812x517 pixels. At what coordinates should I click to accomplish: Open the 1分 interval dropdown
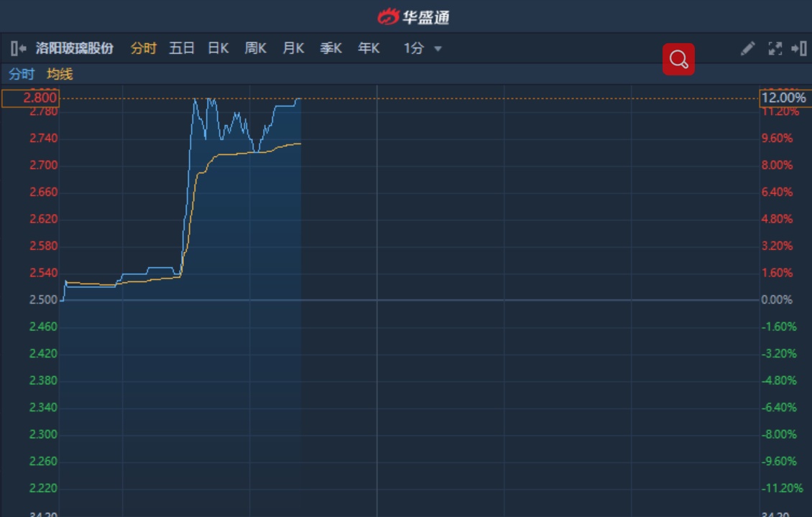[x=423, y=48]
